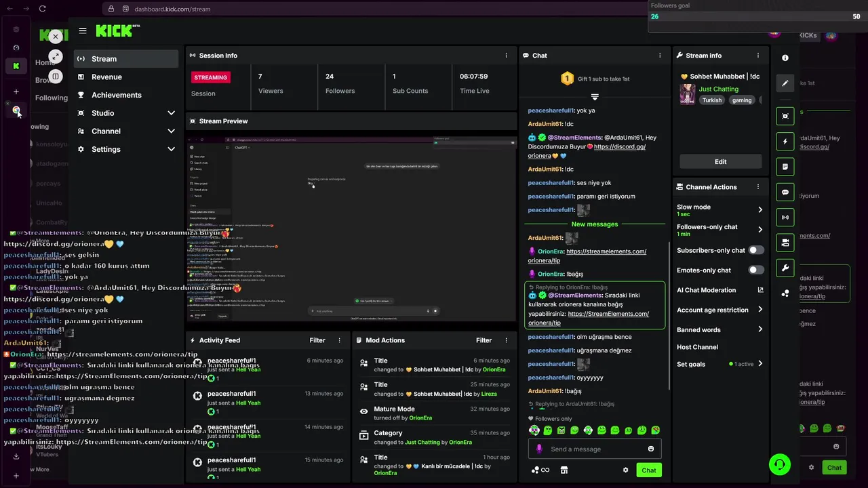Click the info icon in right toolbar

pos(785,58)
